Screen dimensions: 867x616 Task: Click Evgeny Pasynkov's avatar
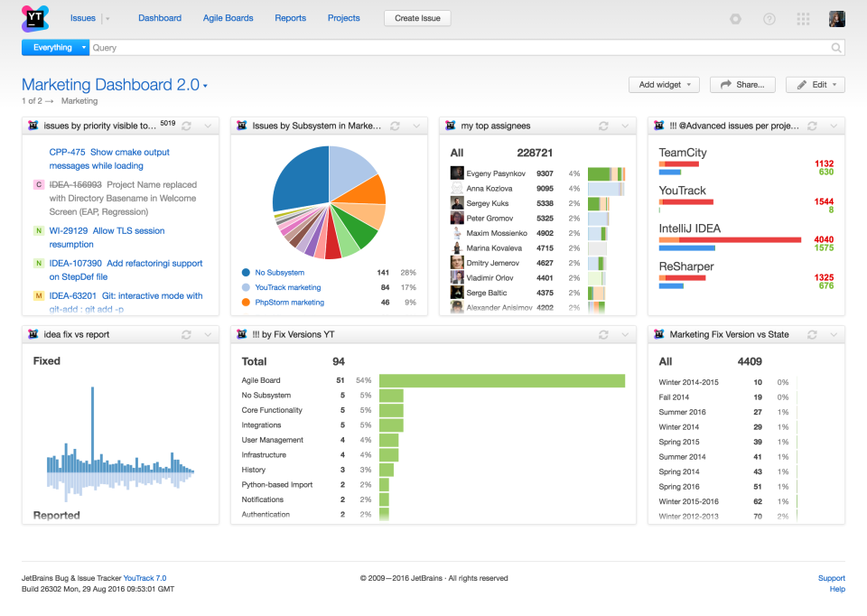[x=457, y=173]
